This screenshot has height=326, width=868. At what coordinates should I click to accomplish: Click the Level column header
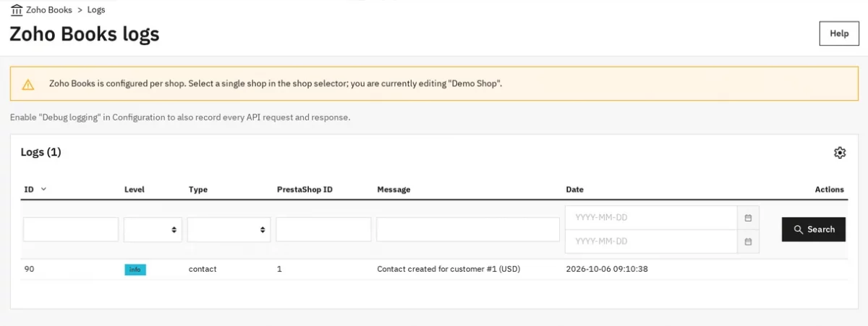pyautogui.click(x=135, y=189)
